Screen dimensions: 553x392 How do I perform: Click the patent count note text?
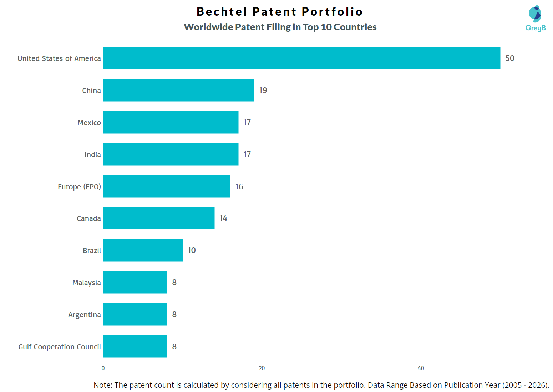(x=321, y=385)
